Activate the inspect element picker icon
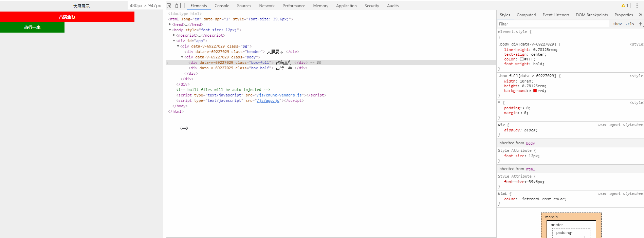Screen dimensions: 644x238 point(169,6)
